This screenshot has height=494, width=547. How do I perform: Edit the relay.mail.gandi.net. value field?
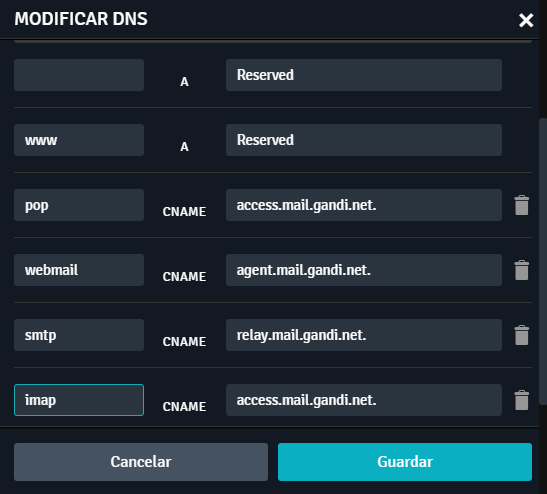pyautogui.click(x=364, y=335)
